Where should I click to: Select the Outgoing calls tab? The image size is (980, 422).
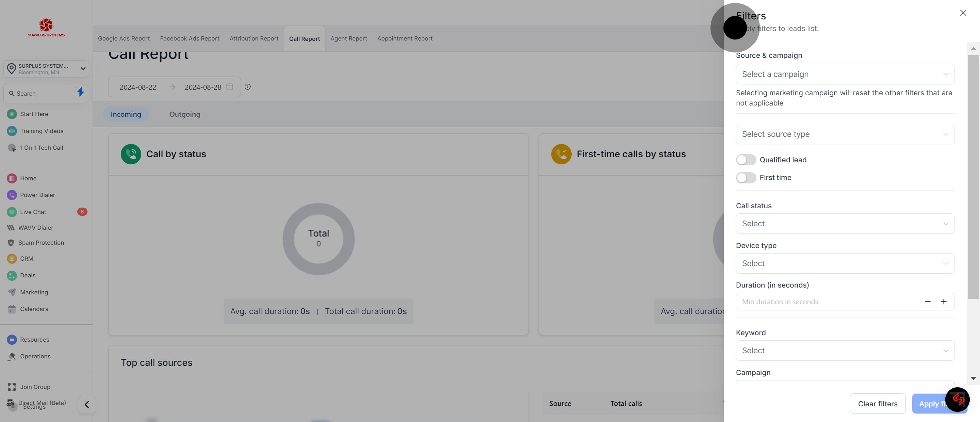point(184,114)
